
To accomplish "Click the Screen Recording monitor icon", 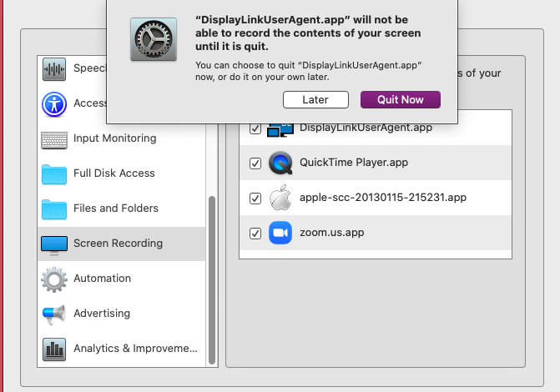I will point(54,245).
